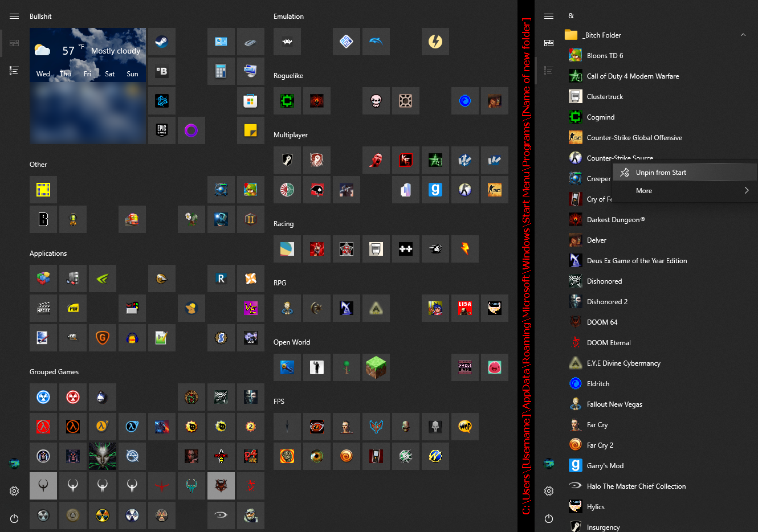758x532 pixels.
Task: Open the Steam tile
Action: pyautogui.click(x=162, y=42)
